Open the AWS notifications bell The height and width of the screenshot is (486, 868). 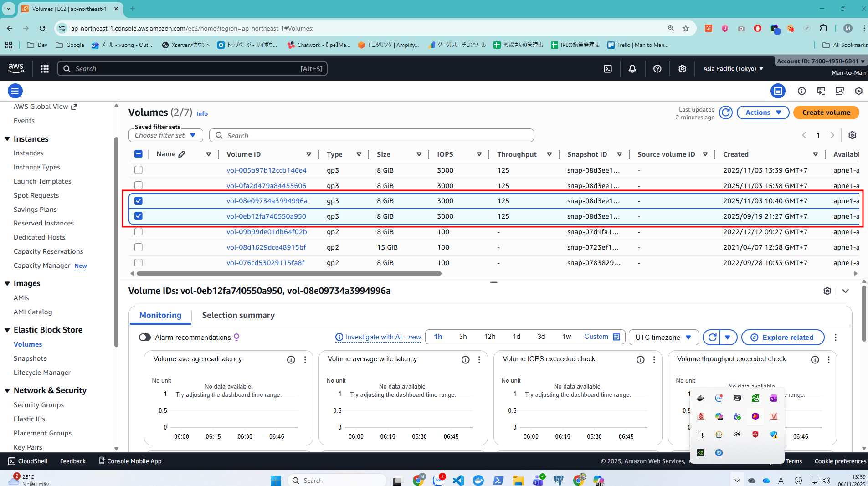(x=632, y=69)
